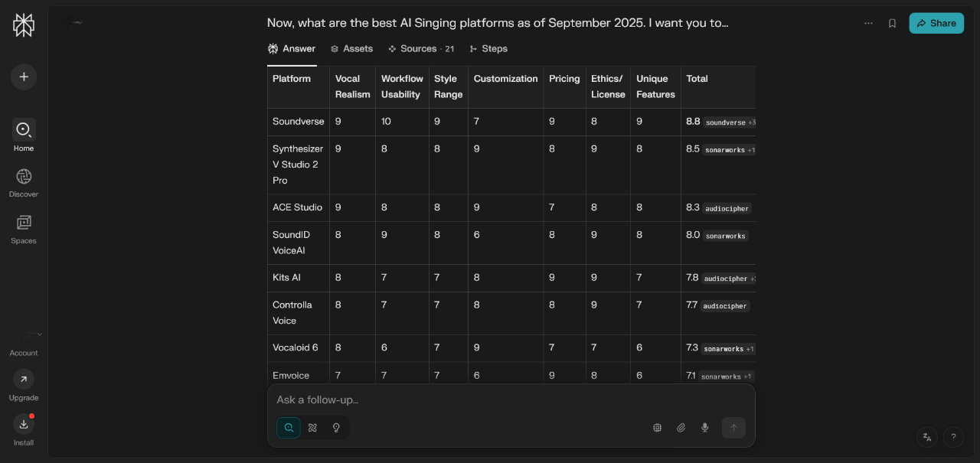The width and height of the screenshot is (980, 463).
Task: Switch to the Answer tab
Action: click(x=292, y=48)
